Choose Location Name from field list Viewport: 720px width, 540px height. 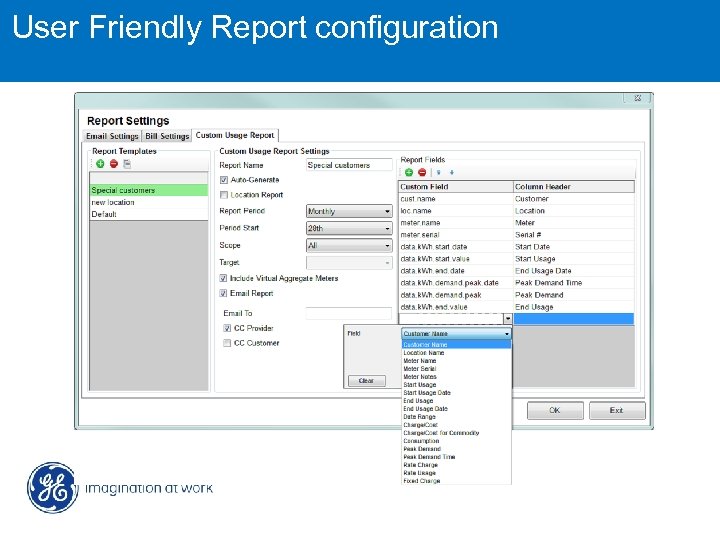(456, 353)
